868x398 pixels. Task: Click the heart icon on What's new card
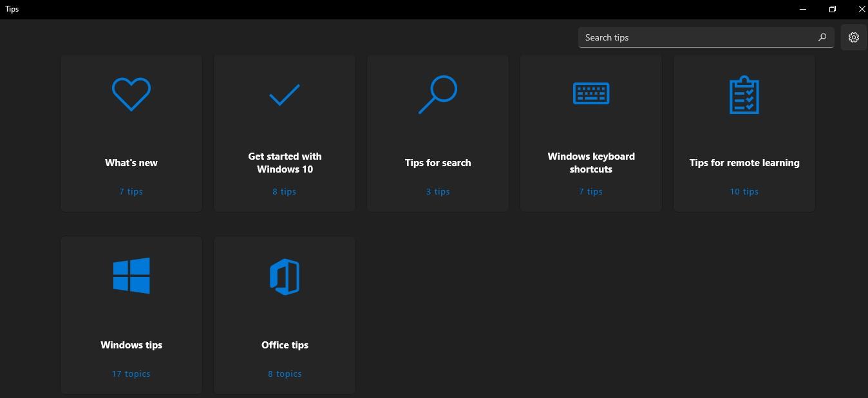[x=131, y=95]
